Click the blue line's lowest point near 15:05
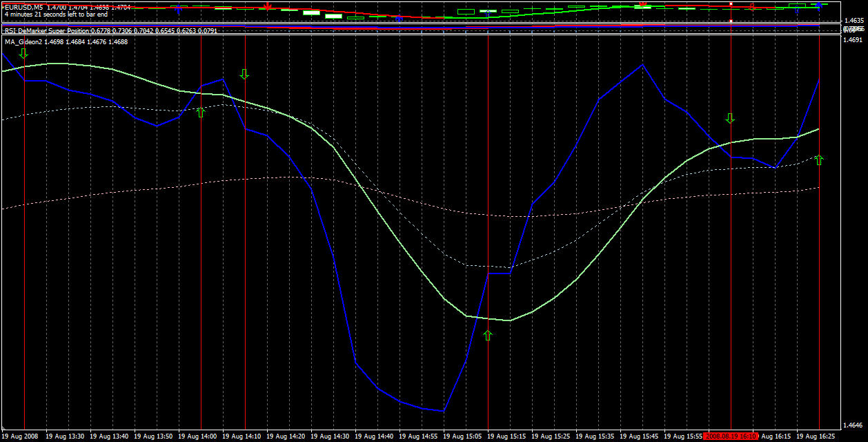The width and height of the screenshot is (868, 442). [444, 411]
